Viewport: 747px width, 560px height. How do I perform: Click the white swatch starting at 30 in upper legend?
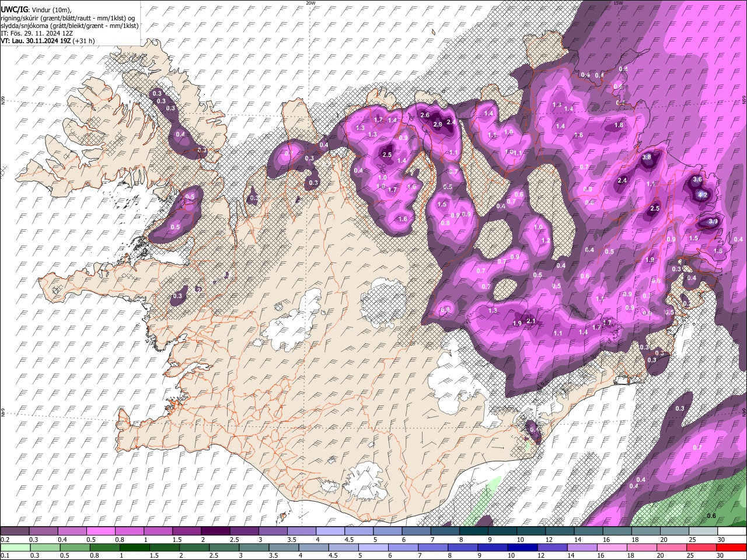pyautogui.click(x=732, y=531)
